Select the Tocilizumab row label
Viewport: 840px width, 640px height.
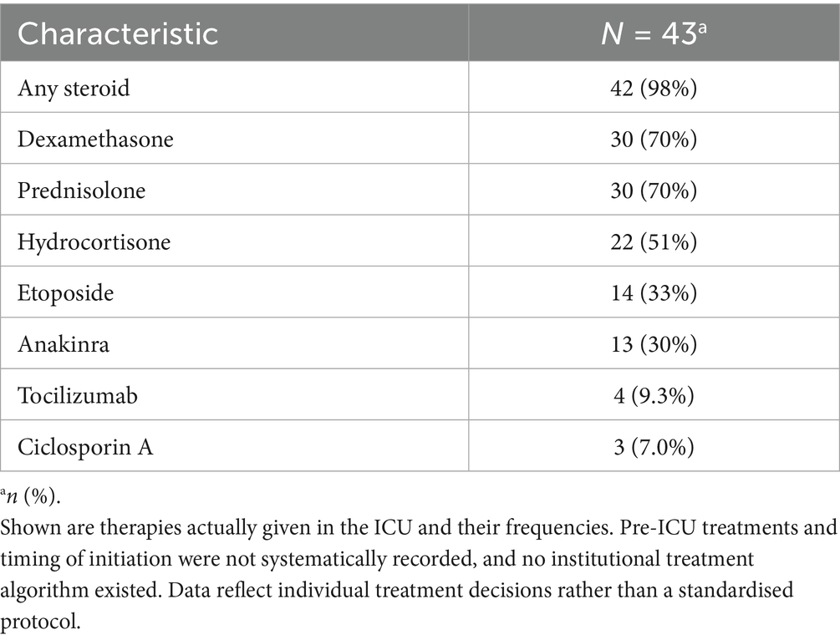78,395
